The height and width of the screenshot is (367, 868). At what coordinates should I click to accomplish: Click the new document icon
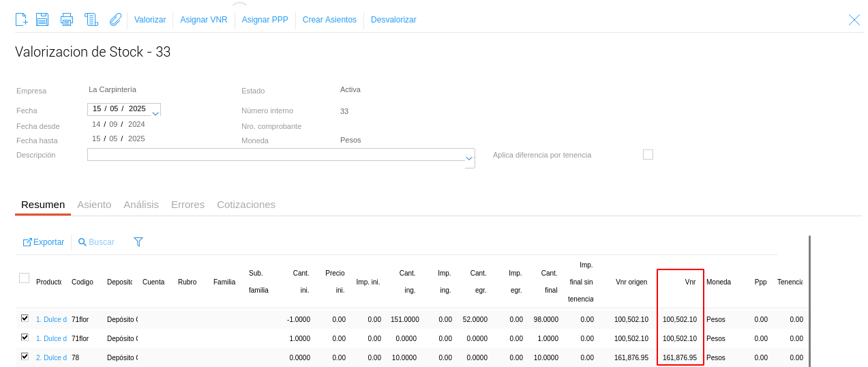coord(22,20)
